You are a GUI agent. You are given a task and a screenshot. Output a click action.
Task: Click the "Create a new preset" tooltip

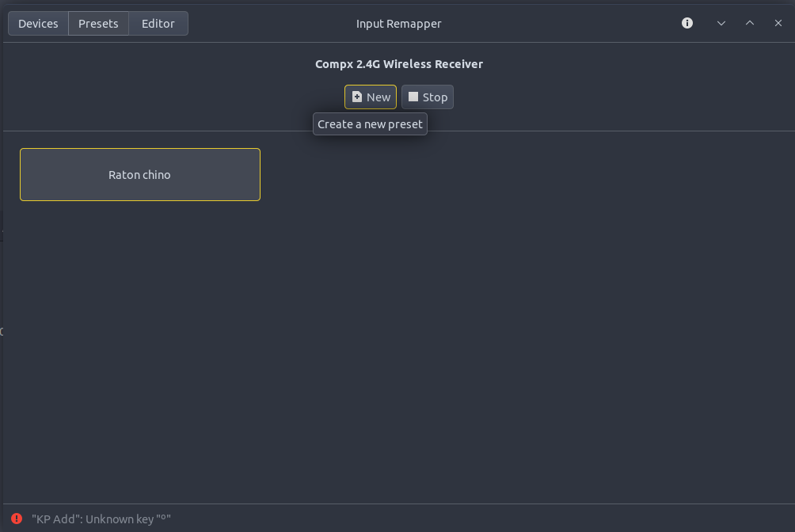(x=370, y=124)
